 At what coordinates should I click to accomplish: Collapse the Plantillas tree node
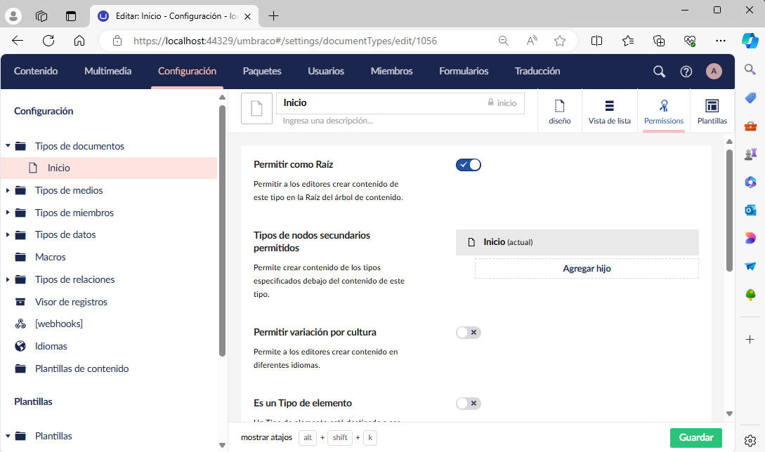(8, 436)
